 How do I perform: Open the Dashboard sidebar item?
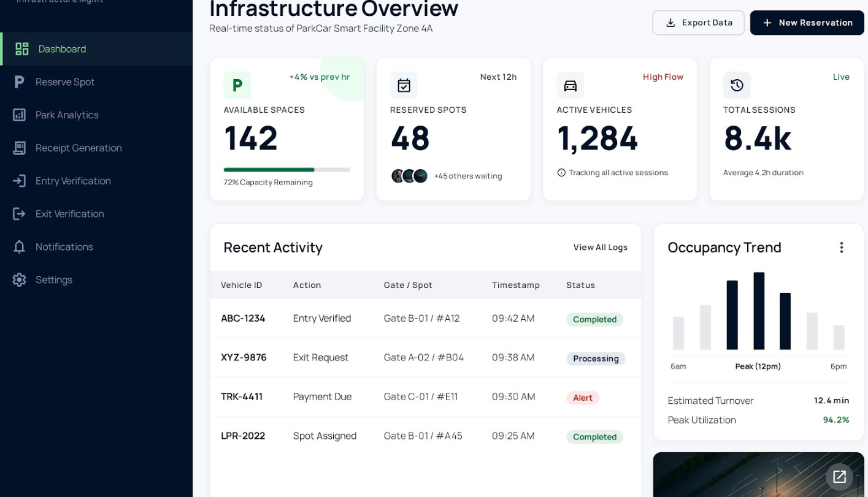point(96,49)
